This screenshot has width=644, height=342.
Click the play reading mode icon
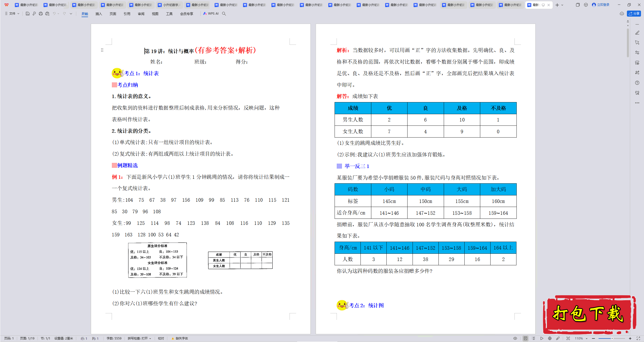542,338
